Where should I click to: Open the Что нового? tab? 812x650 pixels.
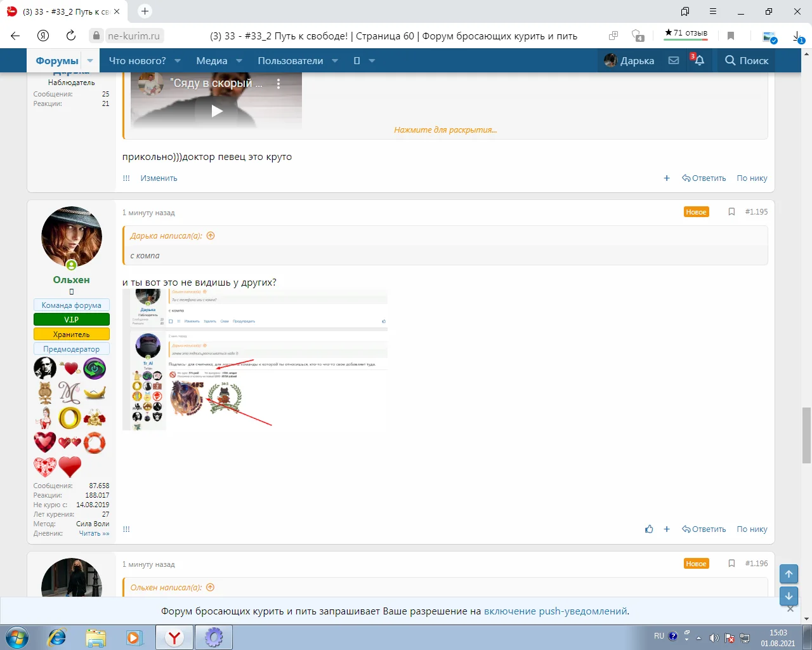137,61
